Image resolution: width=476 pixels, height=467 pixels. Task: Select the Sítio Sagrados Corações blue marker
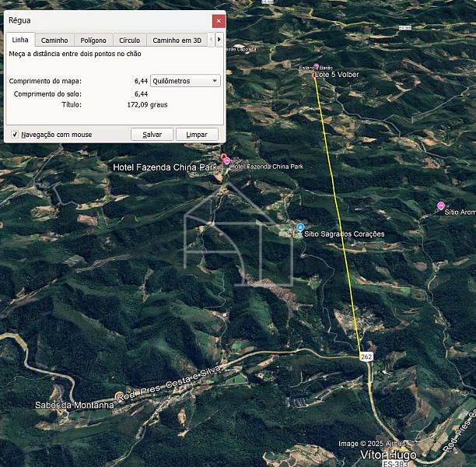pyautogui.click(x=300, y=227)
